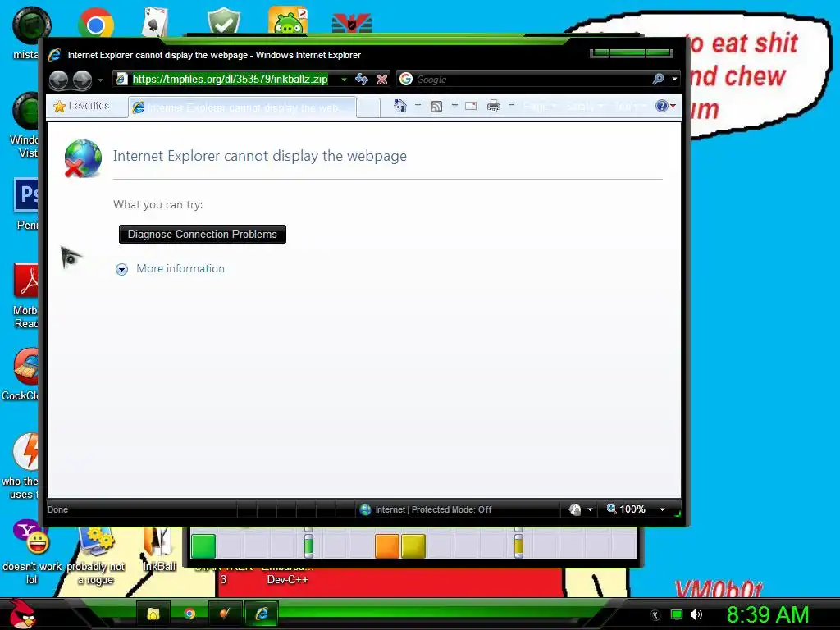Click the globe with red X error icon
Image resolution: width=840 pixels, height=630 pixels.
83,158
